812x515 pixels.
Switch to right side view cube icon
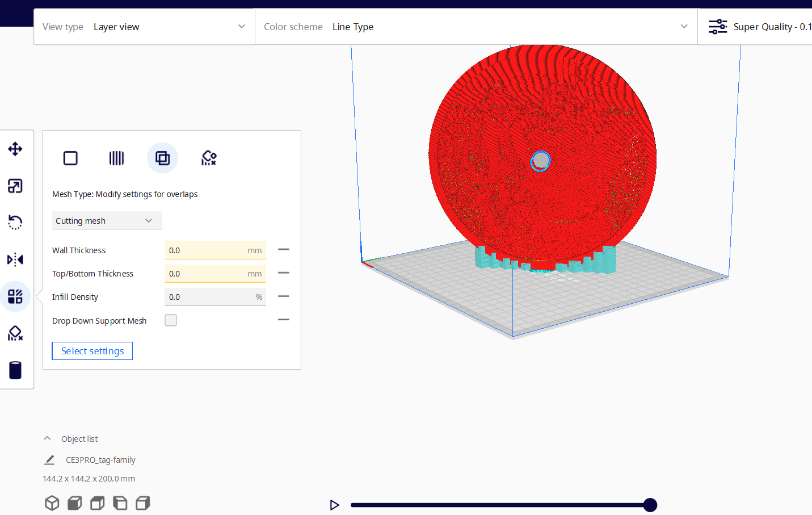click(143, 503)
